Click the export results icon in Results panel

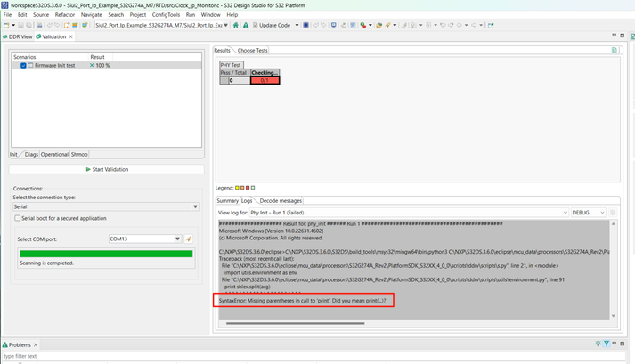point(615,50)
